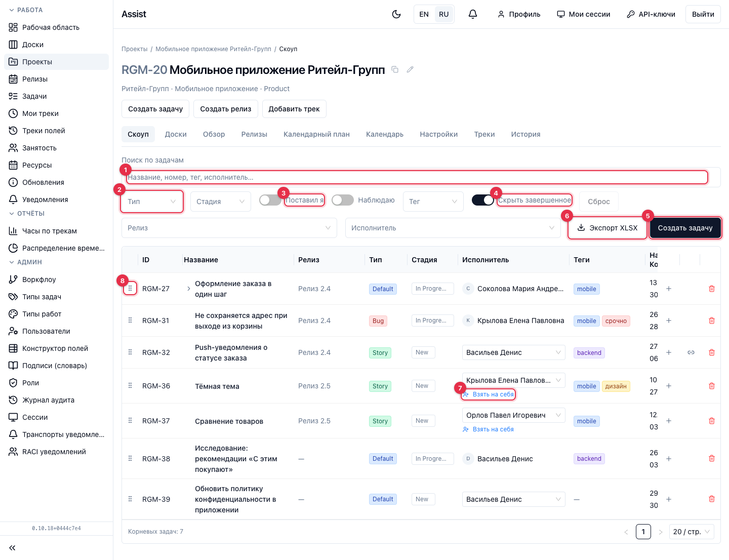This screenshot has width=729, height=560.
Task: Switch to the "Доски" project tab
Action: coord(176,134)
